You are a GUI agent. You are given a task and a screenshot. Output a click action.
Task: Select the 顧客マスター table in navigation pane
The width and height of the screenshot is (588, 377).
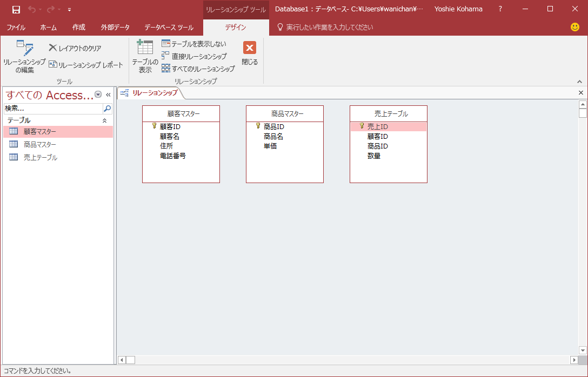tap(58, 132)
